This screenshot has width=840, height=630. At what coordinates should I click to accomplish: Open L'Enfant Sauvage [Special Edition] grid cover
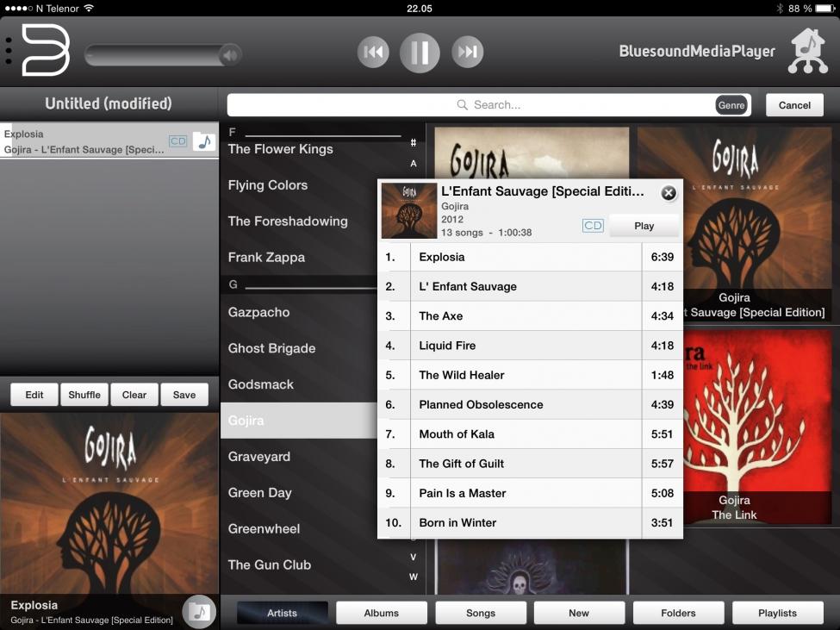click(757, 224)
